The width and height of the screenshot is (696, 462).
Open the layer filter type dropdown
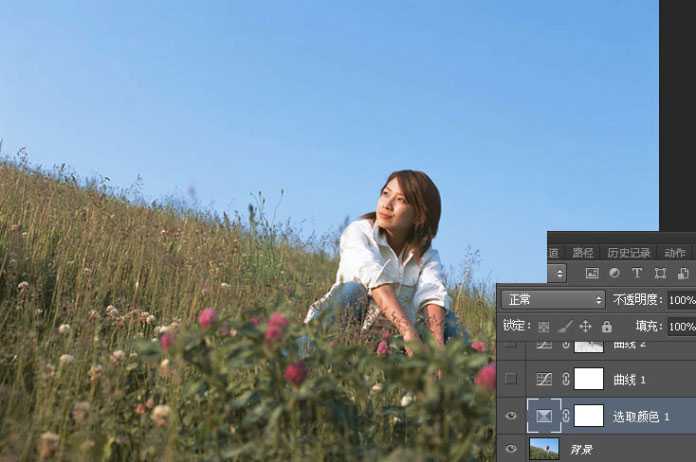pyautogui.click(x=557, y=273)
